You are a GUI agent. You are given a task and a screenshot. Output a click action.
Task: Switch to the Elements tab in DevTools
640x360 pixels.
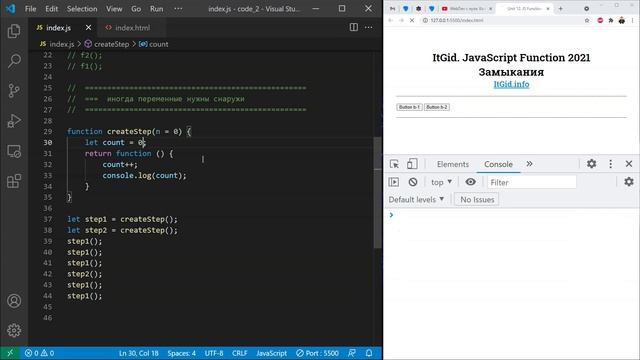click(x=453, y=164)
